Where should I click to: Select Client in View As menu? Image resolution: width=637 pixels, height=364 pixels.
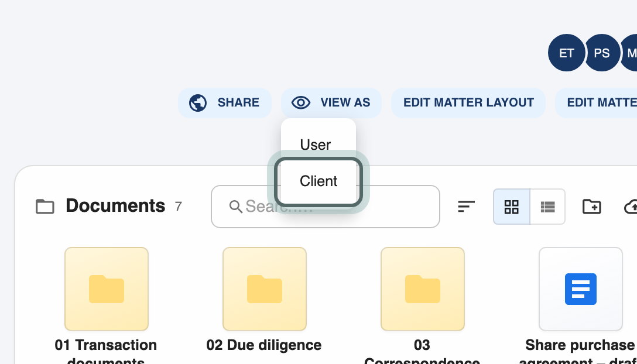tap(318, 181)
